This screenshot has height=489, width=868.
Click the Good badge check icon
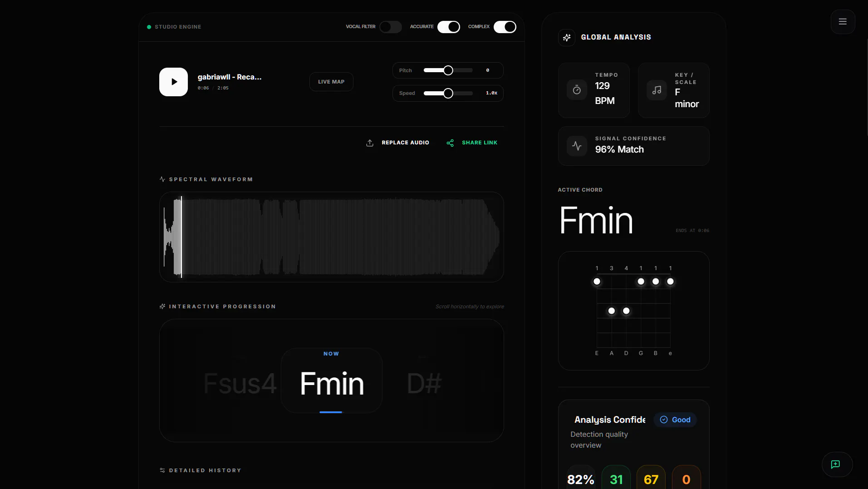tap(664, 420)
